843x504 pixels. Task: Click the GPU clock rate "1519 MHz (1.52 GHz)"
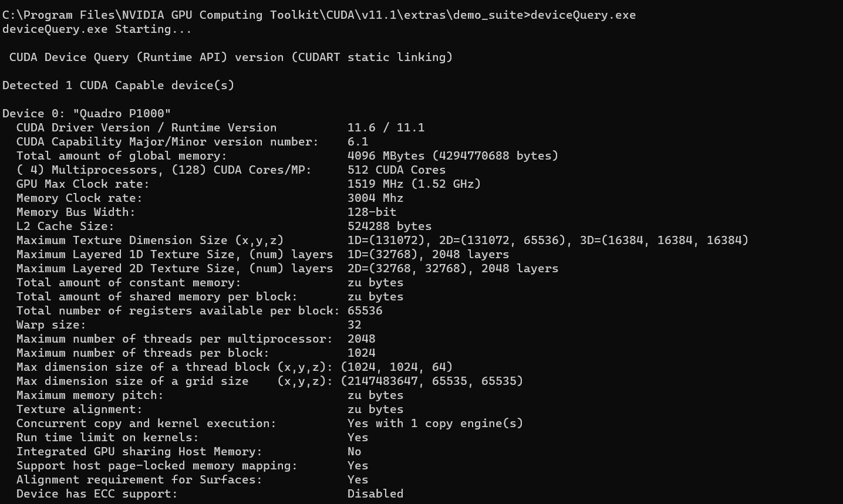(414, 184)
